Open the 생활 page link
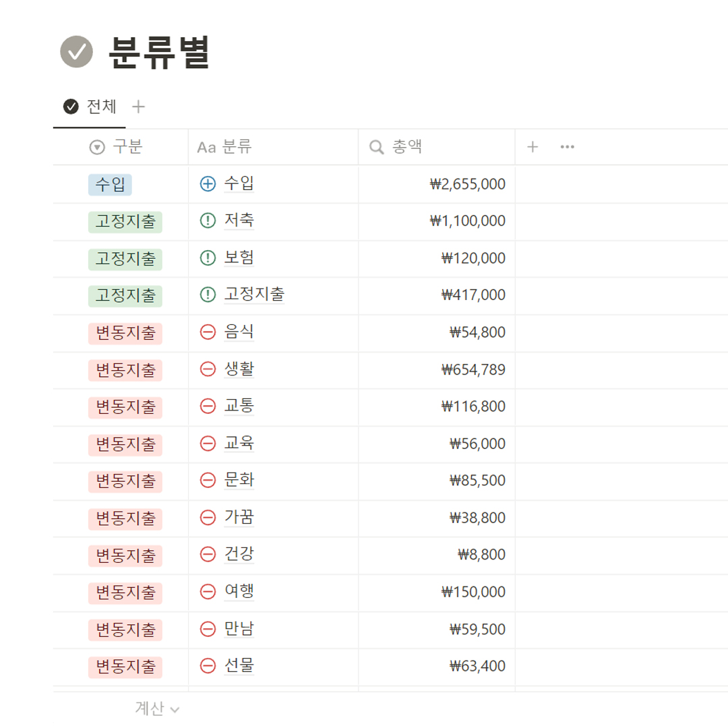This screenshot has width=728, height=728. [239, 369]
